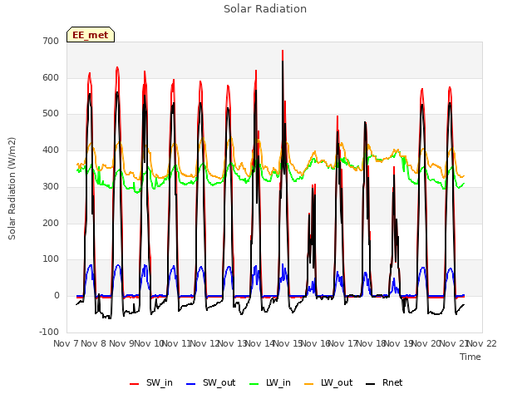Click the Solar Radiation chart title
The width and height of the screenshot is (532, 399).
point(265,9)
